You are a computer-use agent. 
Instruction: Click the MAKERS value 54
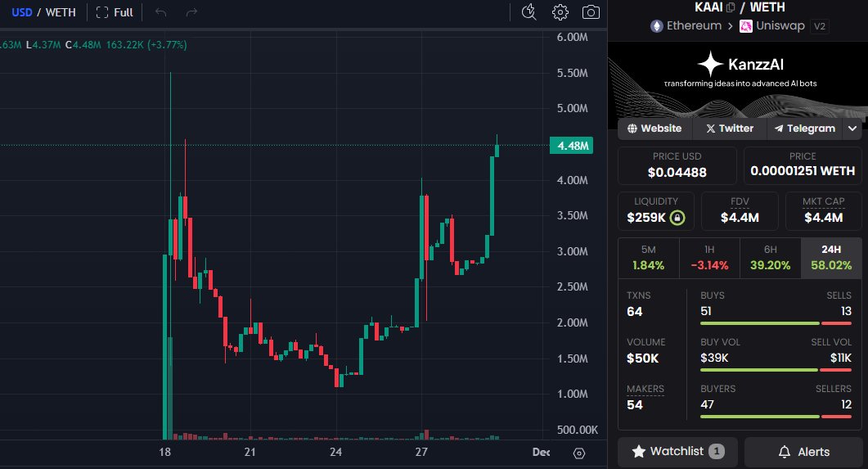click(634, 405)
